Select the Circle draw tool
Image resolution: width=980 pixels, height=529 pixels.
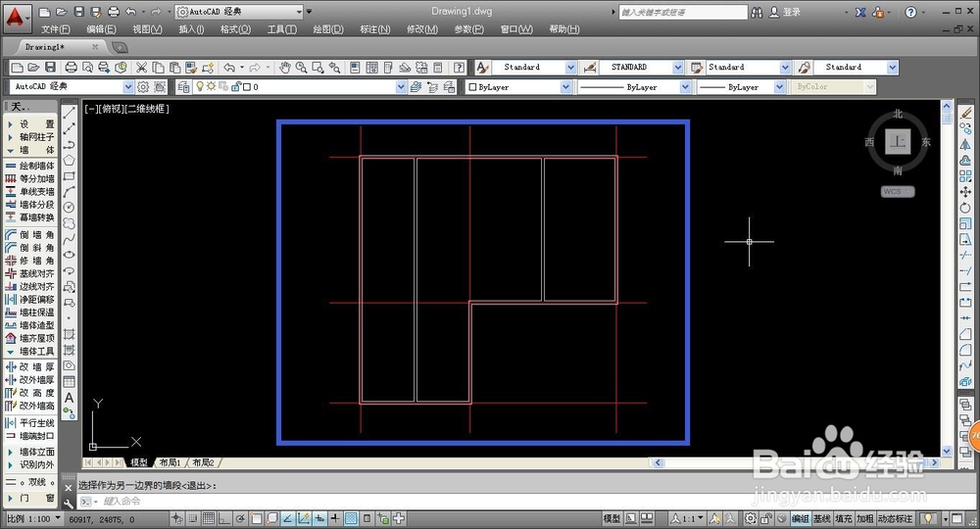click(70, 208)
